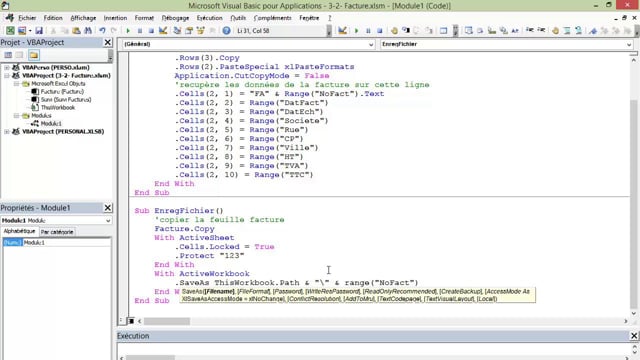Viewport: 640px width, 360px height.
Task: Open the Fenêtre menu
Action: click(x=309, y=18)
